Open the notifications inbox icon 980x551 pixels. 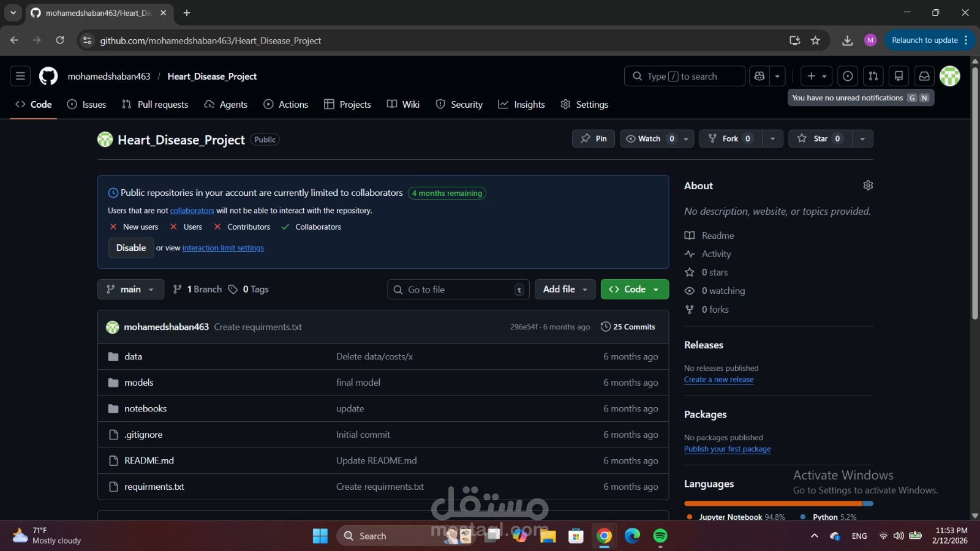[x=924, y=76]
